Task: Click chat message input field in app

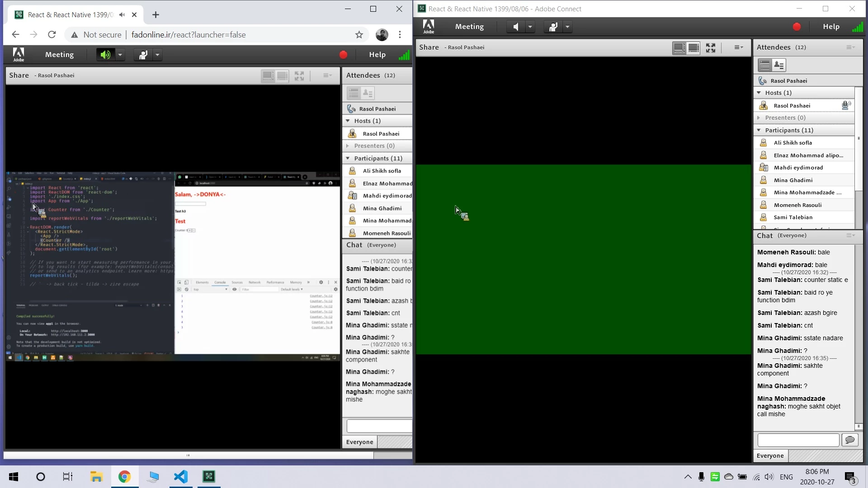Action: pos(798,440)
